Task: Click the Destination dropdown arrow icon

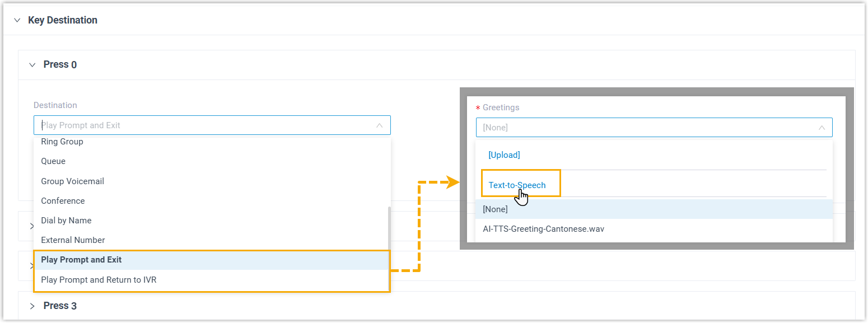Action: 379,125
